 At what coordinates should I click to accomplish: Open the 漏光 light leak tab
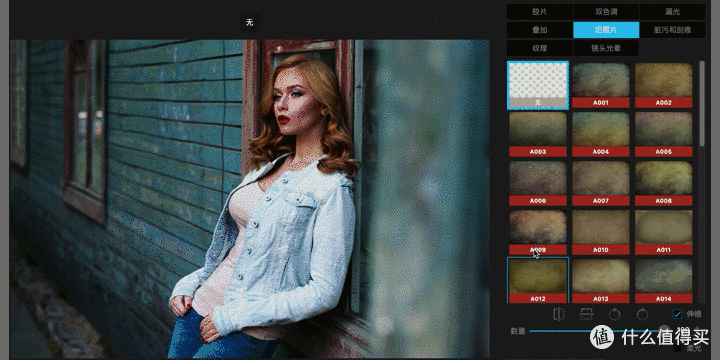coord(672,12)
